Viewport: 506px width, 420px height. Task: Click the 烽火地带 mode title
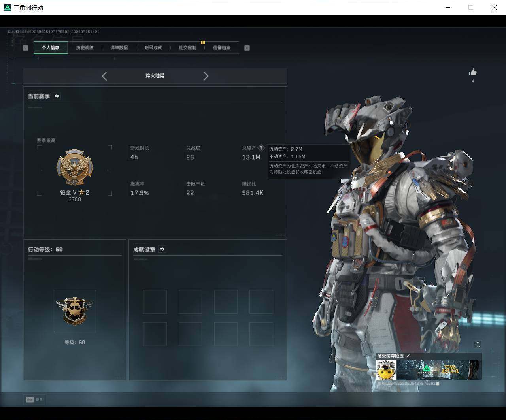(x=155, y=76)
